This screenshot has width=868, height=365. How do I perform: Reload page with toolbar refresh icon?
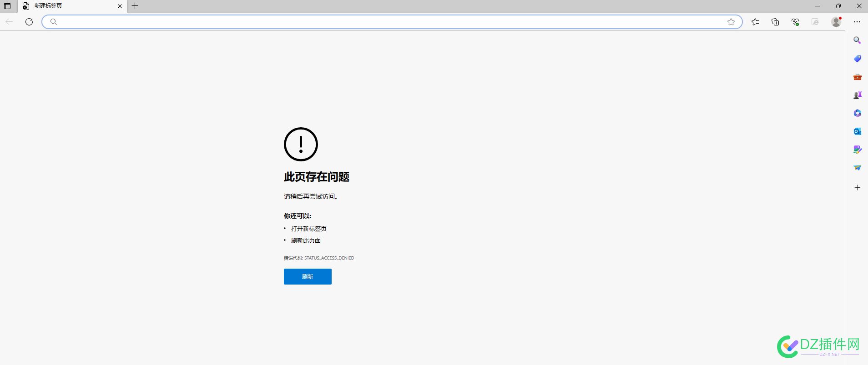(29, 22)
